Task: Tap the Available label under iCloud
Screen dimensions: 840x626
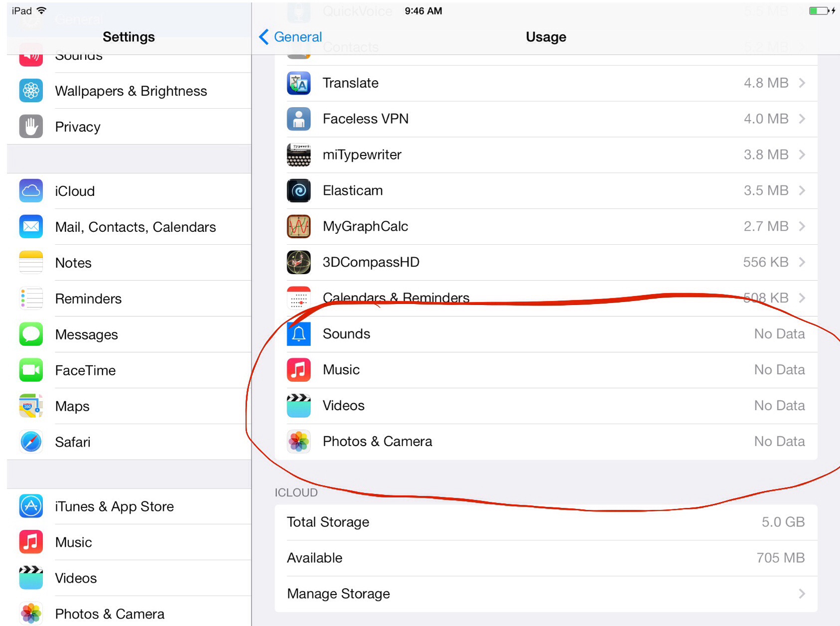Action: (x=315, y=558)
